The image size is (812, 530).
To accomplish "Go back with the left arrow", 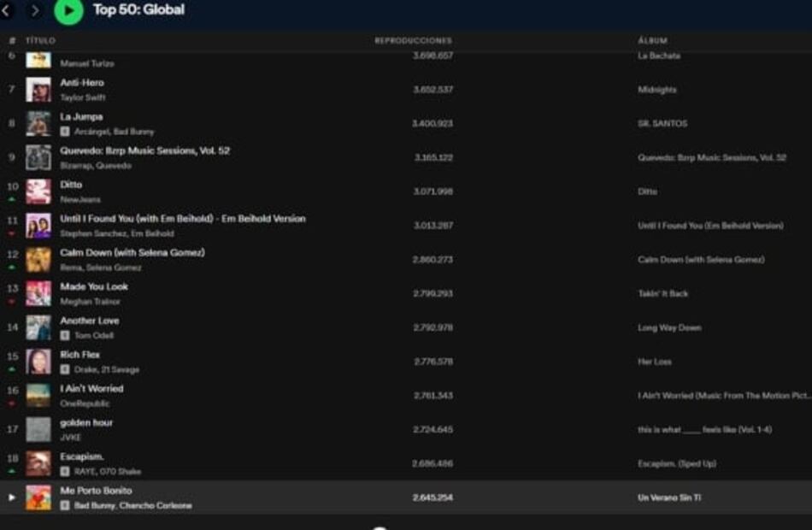I will tap(8, 10).
